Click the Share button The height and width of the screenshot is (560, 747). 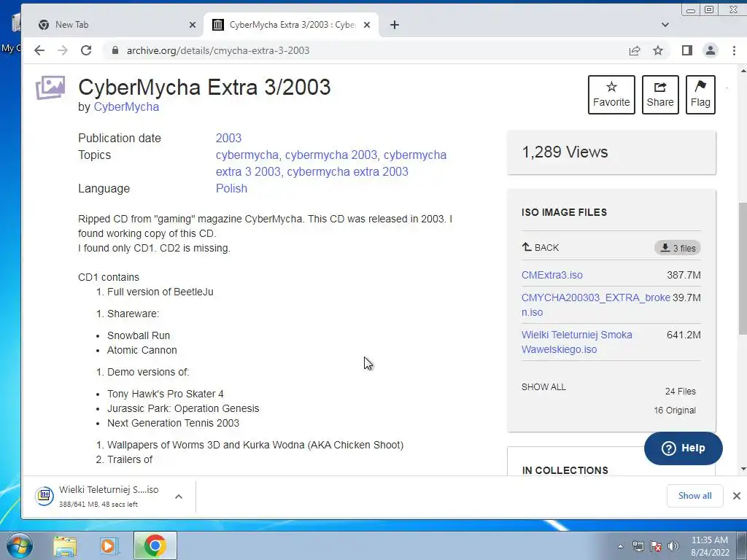click(x=660, y=95)
